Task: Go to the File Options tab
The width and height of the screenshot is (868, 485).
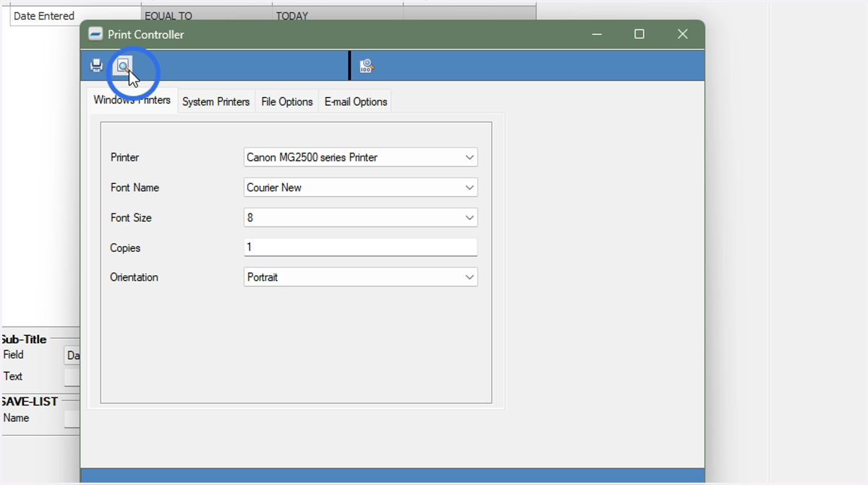Action: click(x=286, y=102)
